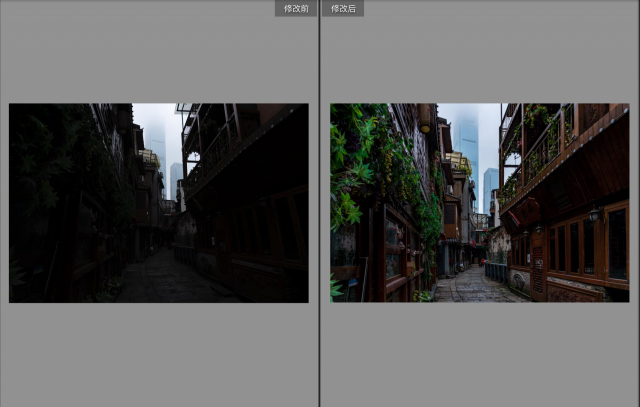Click the vertical divider between the panes

click(x=319, y=203)
